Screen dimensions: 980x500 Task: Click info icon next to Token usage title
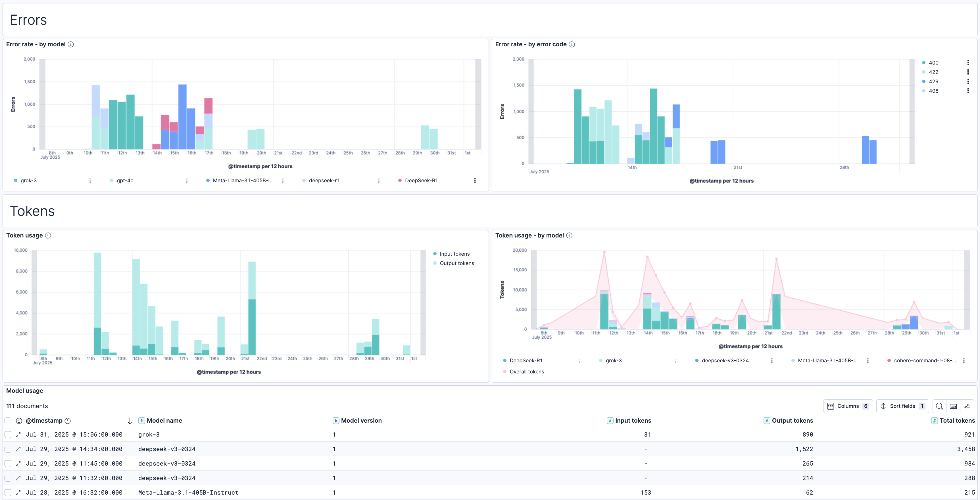pyautogui.click(x=48, y=236)
